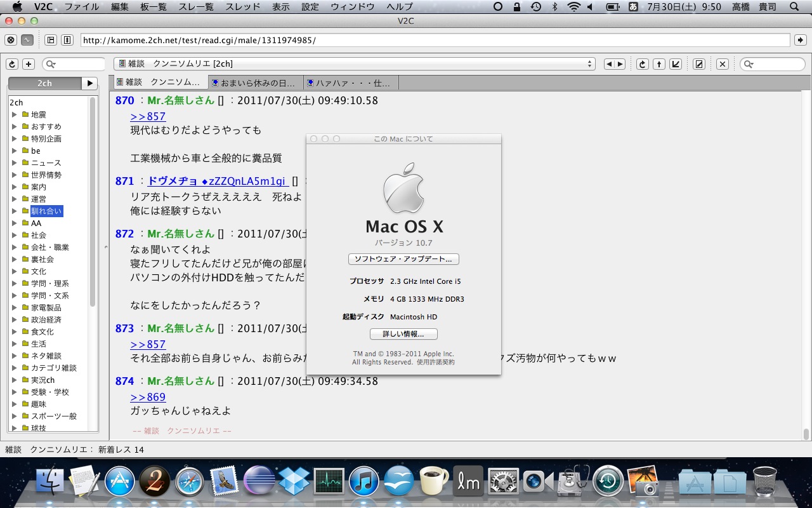Click post number 872
The image size is (812, 508).
(124, 234)
